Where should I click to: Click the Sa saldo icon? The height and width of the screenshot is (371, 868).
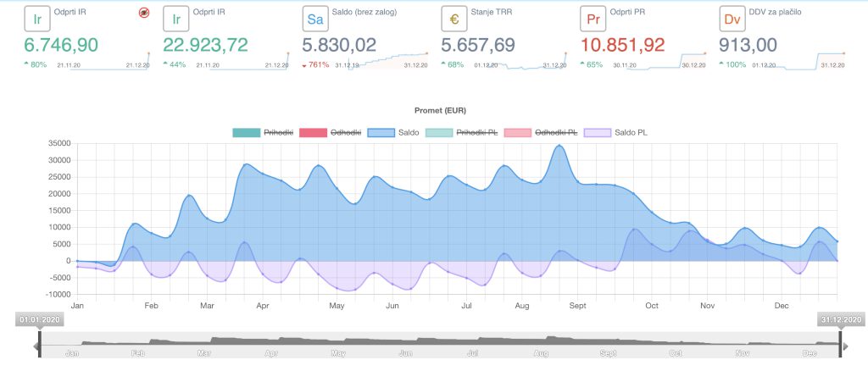click(315, 19)
